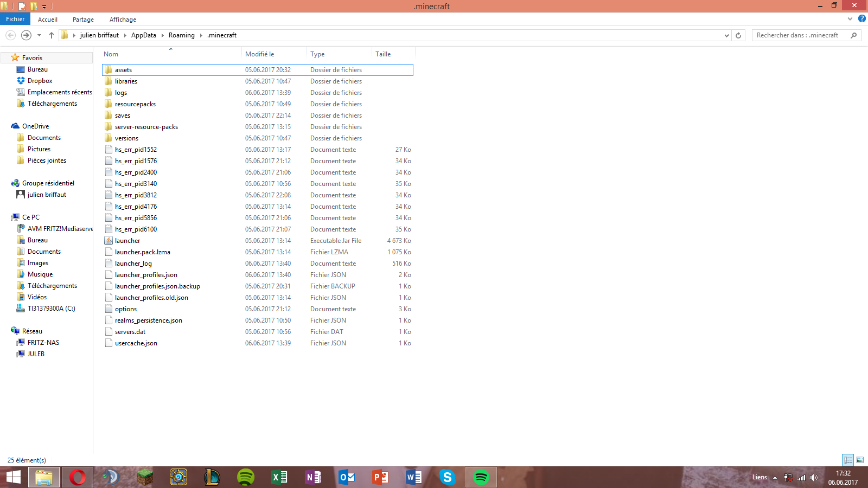Screen dimensions: 868x488
Task: Switch to details view layout
Action: 848,460
